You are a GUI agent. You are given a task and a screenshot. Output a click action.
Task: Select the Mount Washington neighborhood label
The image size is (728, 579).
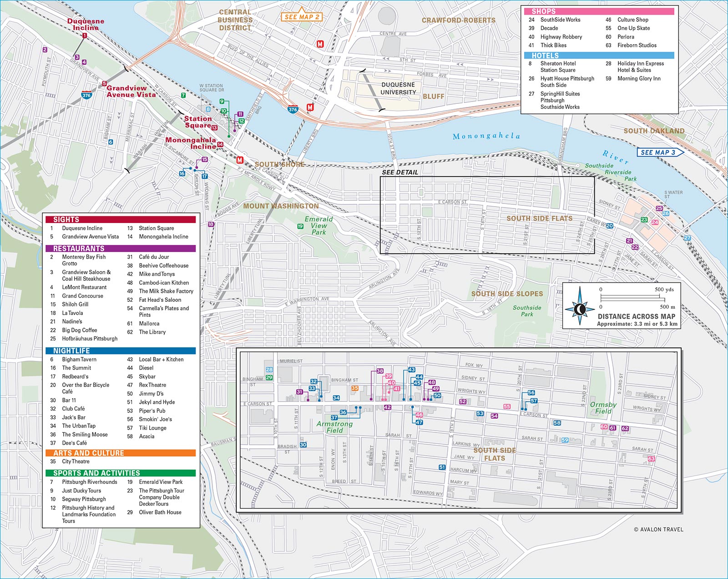[x=281, y=206]
